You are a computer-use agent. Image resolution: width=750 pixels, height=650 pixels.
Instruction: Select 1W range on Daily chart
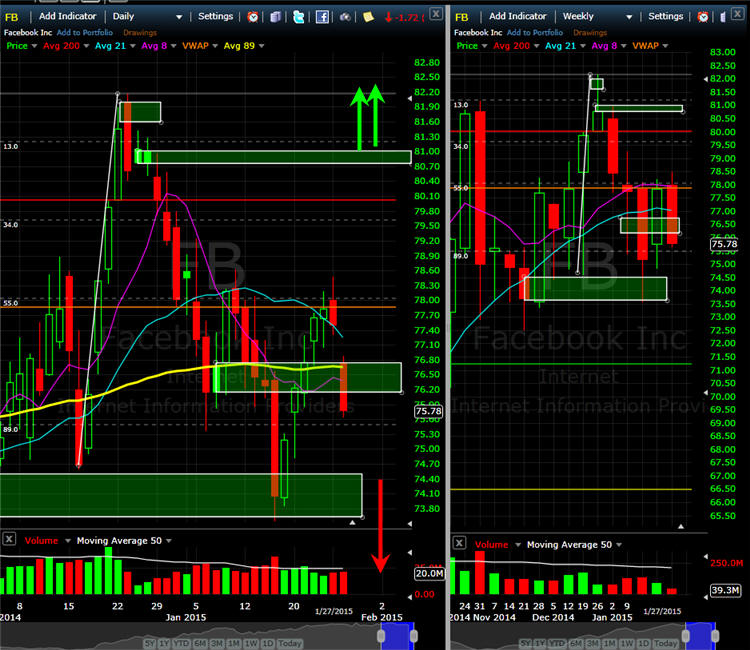coord(251,643)
